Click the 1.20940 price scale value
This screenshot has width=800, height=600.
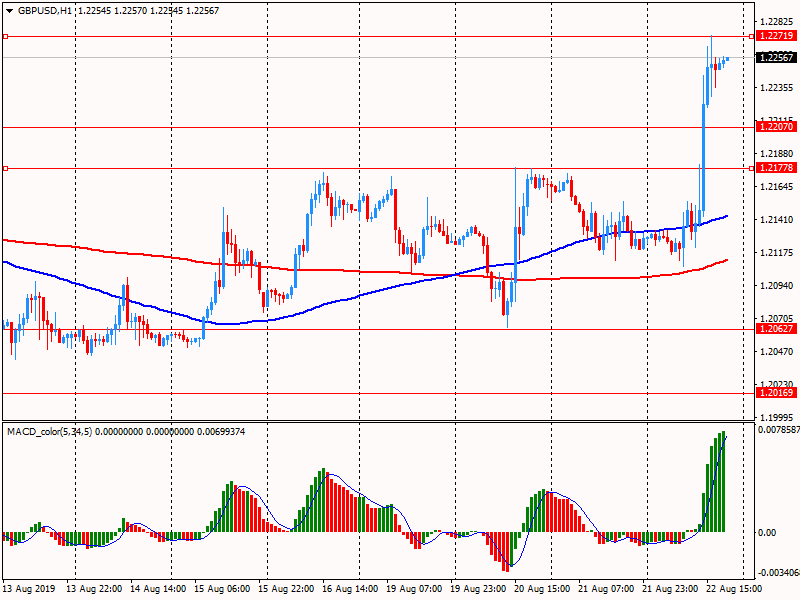[x=777, y=286]
